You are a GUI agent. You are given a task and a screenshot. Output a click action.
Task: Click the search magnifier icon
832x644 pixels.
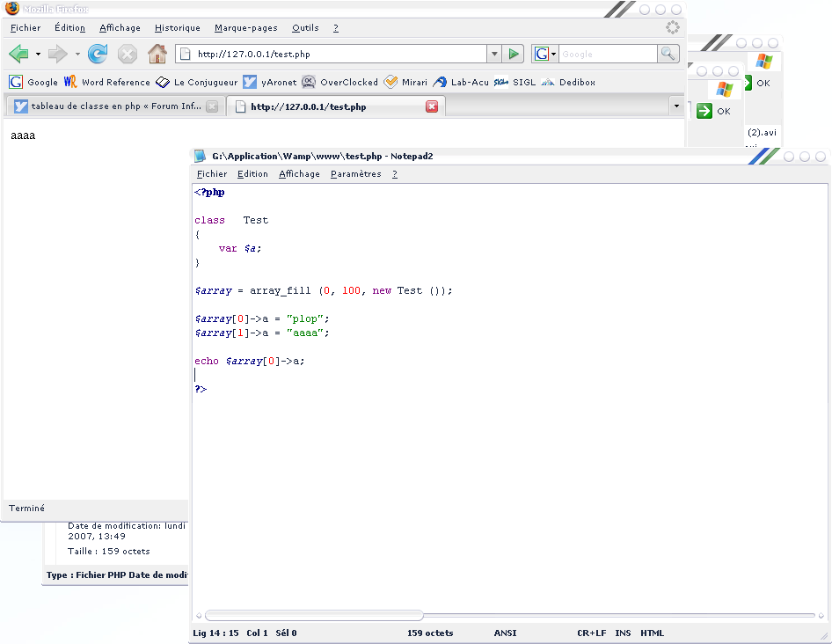(x=668, y=55)
